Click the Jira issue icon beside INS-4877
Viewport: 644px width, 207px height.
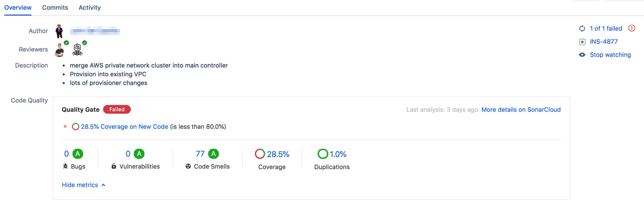click(582, 41)
